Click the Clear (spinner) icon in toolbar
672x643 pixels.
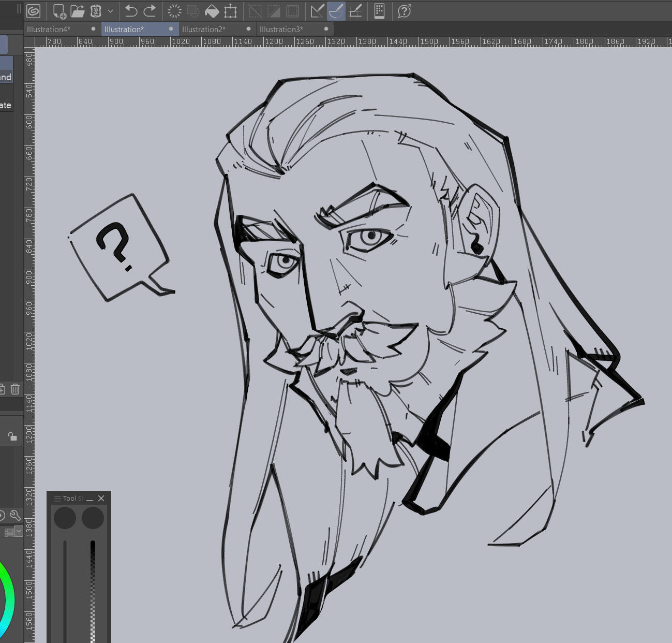pos(174,11)
